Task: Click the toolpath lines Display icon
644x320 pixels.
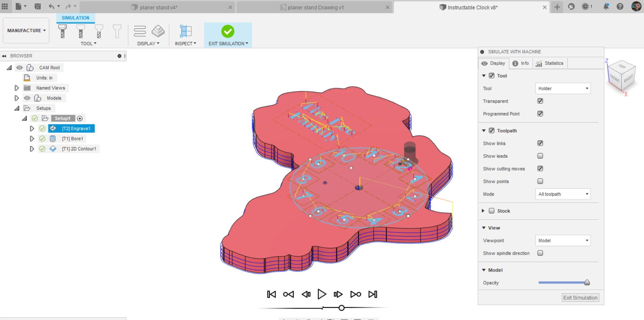Action: pyautogui.click(x=140, y=31)
